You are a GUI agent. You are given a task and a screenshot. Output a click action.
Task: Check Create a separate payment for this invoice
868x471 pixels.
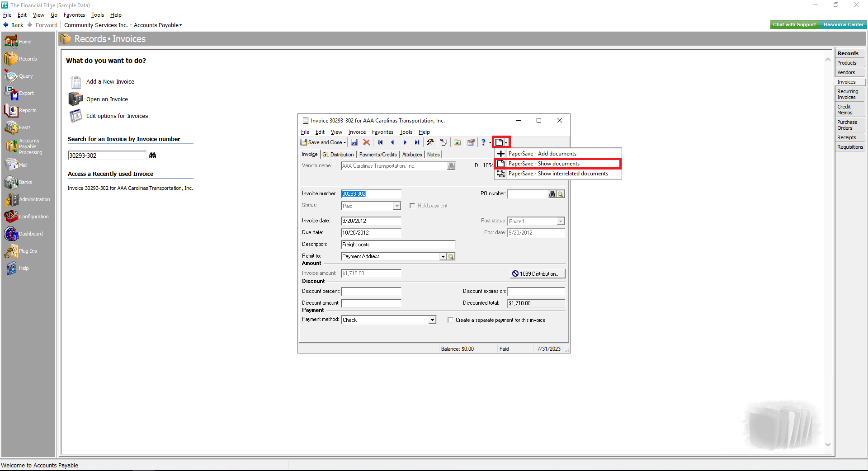coord(450,320)
